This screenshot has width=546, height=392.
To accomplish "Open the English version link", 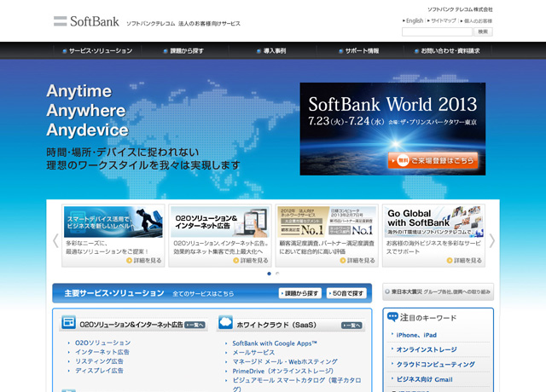I will tap(415, 20).
